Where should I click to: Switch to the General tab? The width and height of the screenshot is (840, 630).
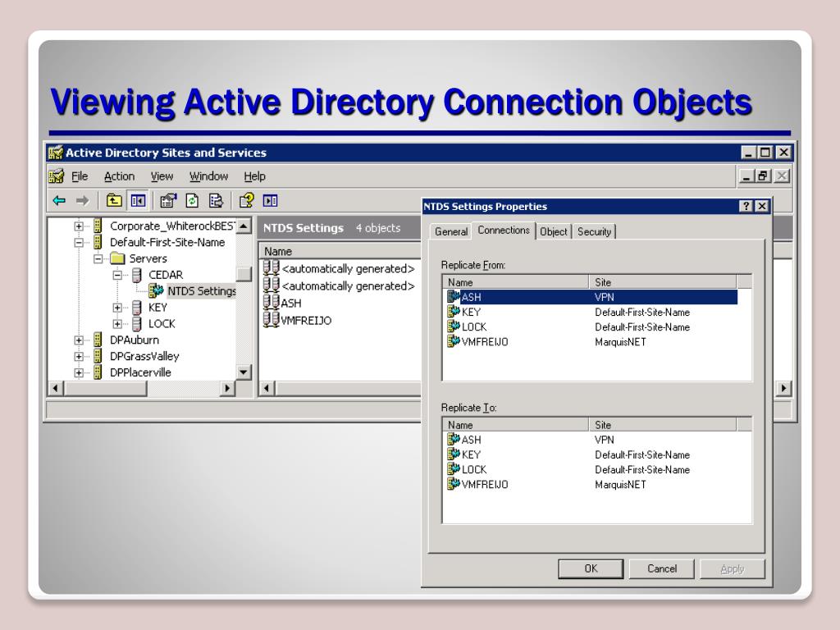click(x=451, y=231)
